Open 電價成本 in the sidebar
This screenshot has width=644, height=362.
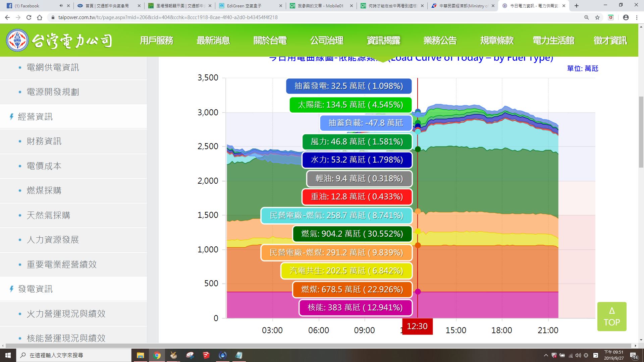point(73,166)
